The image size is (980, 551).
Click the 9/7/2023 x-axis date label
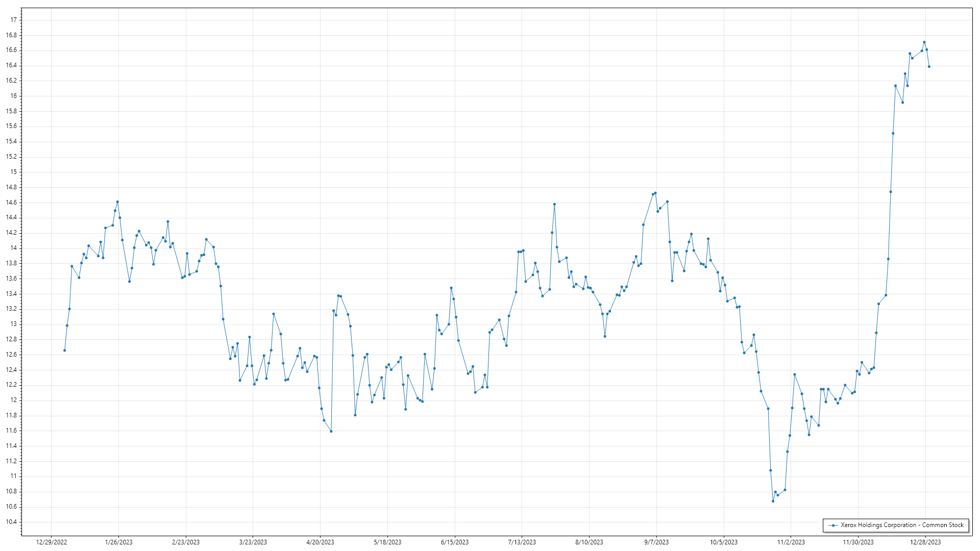[x=656, y=542]
